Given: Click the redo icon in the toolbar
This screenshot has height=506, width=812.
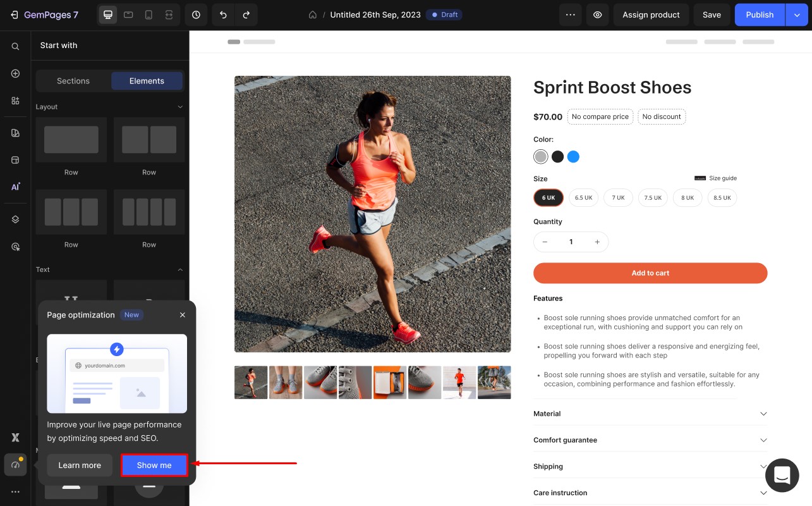Looking at the screenshot, I should (246, 15).
